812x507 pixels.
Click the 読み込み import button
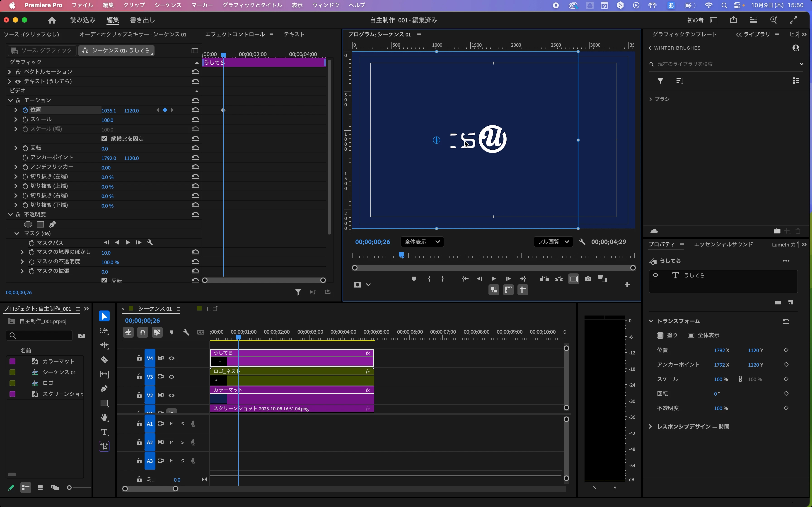(x=82, y=20)
